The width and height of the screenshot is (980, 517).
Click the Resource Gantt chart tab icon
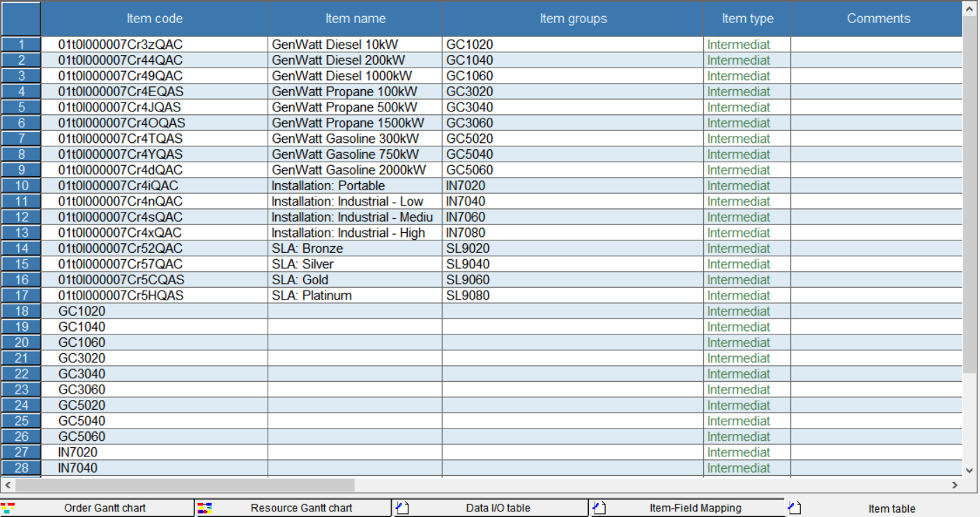[204, 508]
